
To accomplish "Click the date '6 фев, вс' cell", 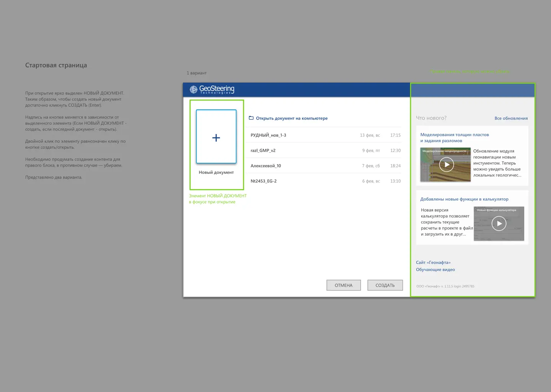I will 371,181.
